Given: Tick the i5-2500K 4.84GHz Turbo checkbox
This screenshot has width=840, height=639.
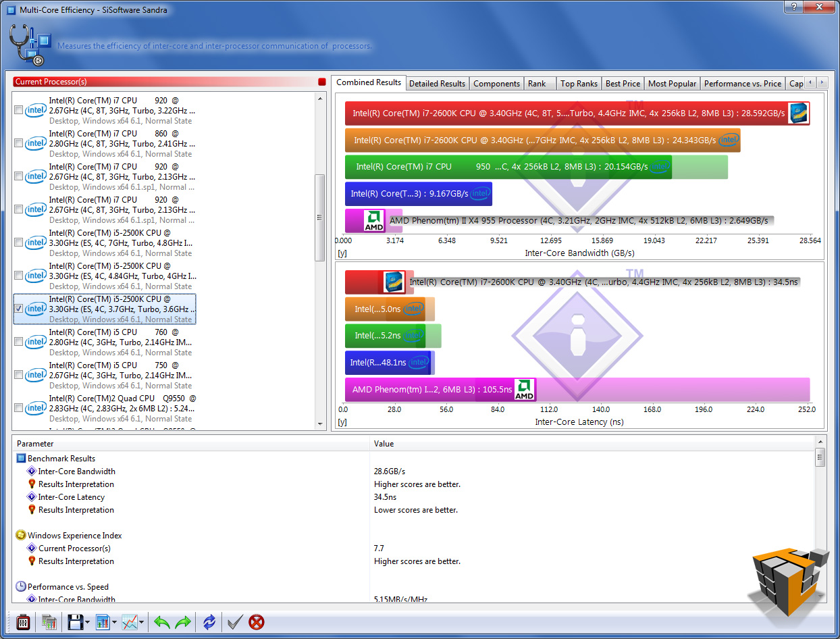Looking at the screenshot, I should (18, 276).
